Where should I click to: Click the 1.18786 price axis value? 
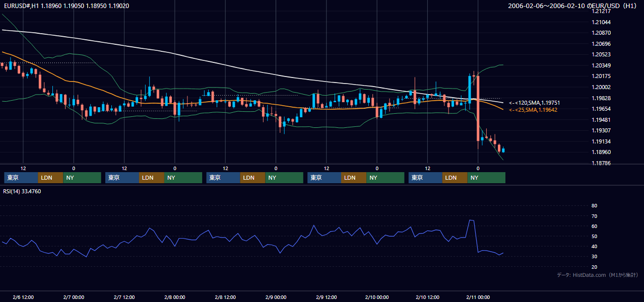click(x=601, y=163)
